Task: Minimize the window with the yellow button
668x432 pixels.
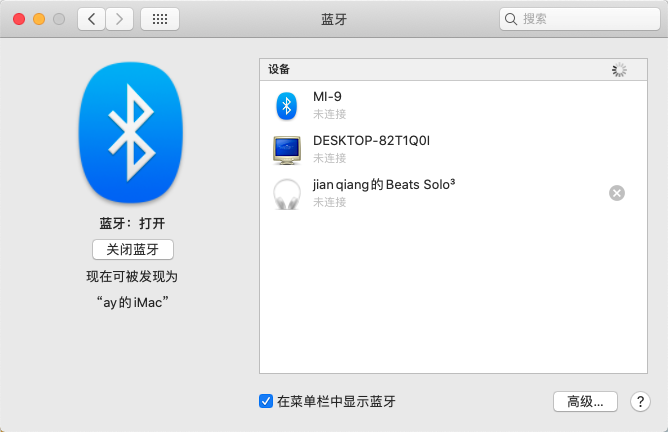Action: click(x=39, y=19)
